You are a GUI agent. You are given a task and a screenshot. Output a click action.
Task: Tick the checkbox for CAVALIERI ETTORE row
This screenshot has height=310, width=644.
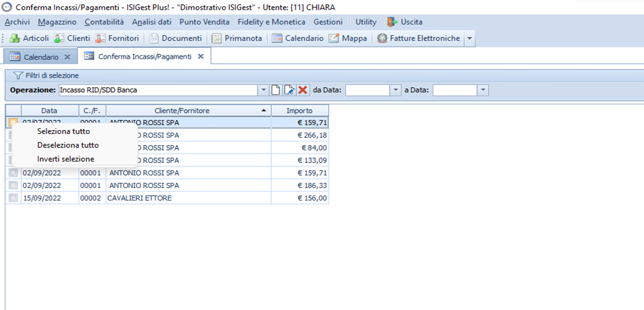[x=13, y=198]
